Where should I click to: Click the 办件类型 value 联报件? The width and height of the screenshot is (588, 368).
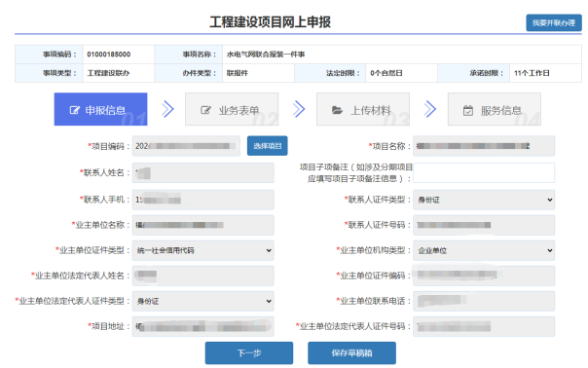point(238,73)
